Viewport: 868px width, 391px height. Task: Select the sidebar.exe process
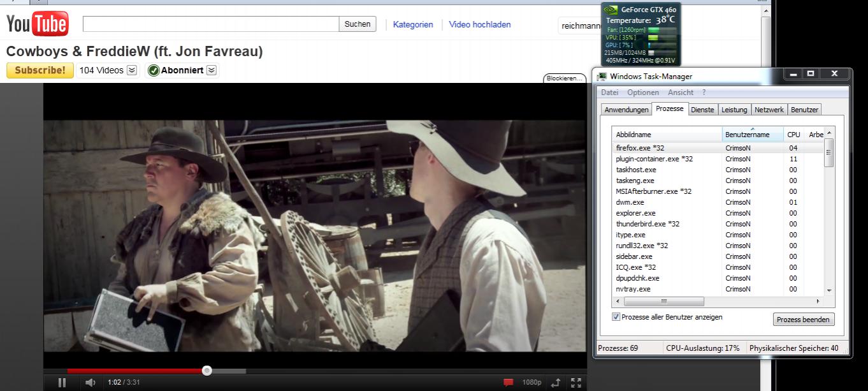click(x=718, y=256)
